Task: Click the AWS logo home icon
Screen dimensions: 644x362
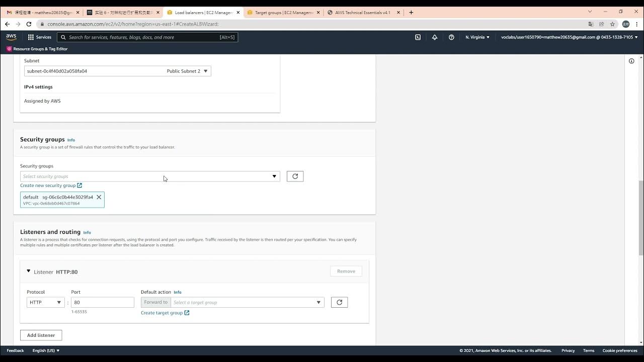Action: tap(11, 37)
